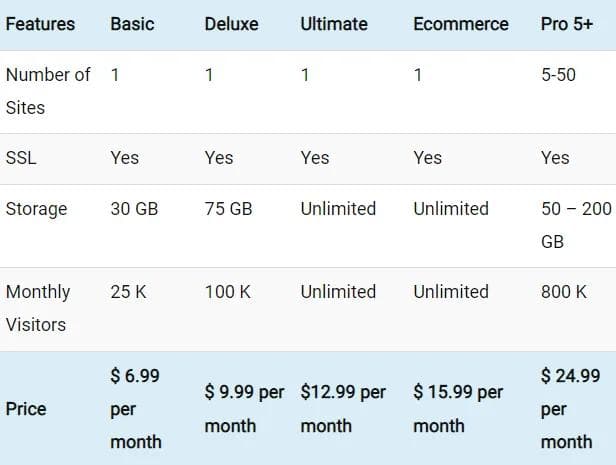This screenshot has height=465, width=616.
Task: Click the $ 6.99 per month price
Action: (135, 408)
